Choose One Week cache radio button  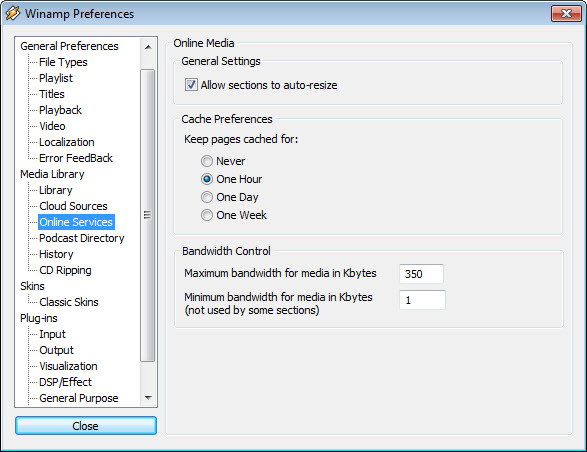pyautogui.click(x=207, y=215)
